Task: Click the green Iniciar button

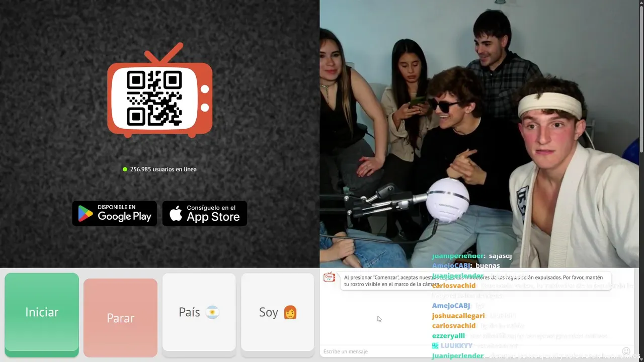Action: (x=42, y=314)
